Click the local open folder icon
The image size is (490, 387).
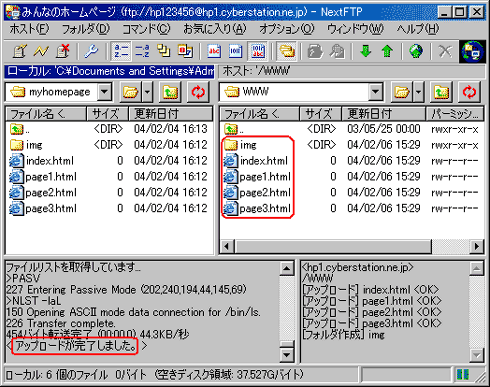tap(130, 92)
